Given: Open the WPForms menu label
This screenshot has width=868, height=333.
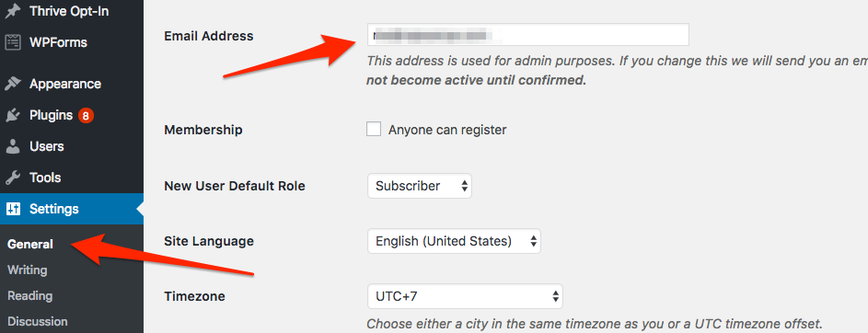Looking at the screenshot, I should coord(58,42).
